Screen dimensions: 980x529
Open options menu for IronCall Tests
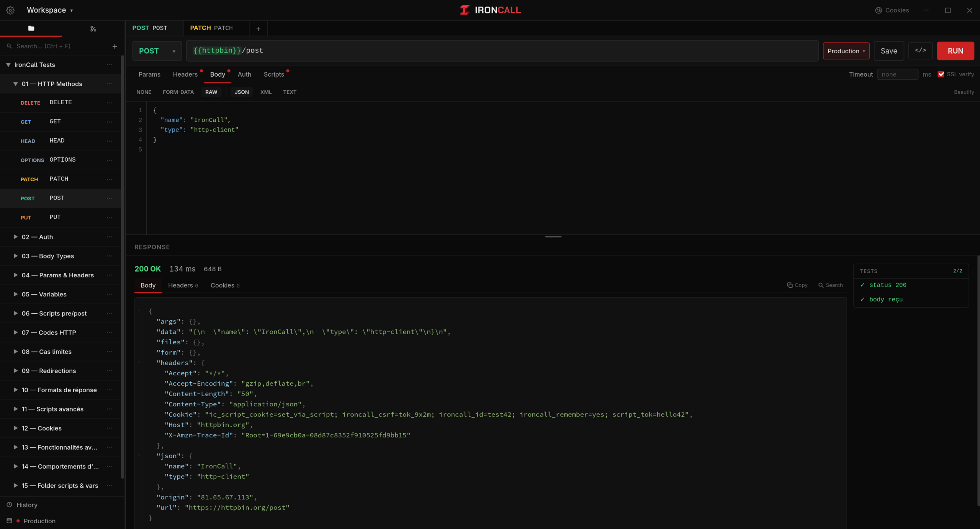pyautogui.click(x=110, y=65)
